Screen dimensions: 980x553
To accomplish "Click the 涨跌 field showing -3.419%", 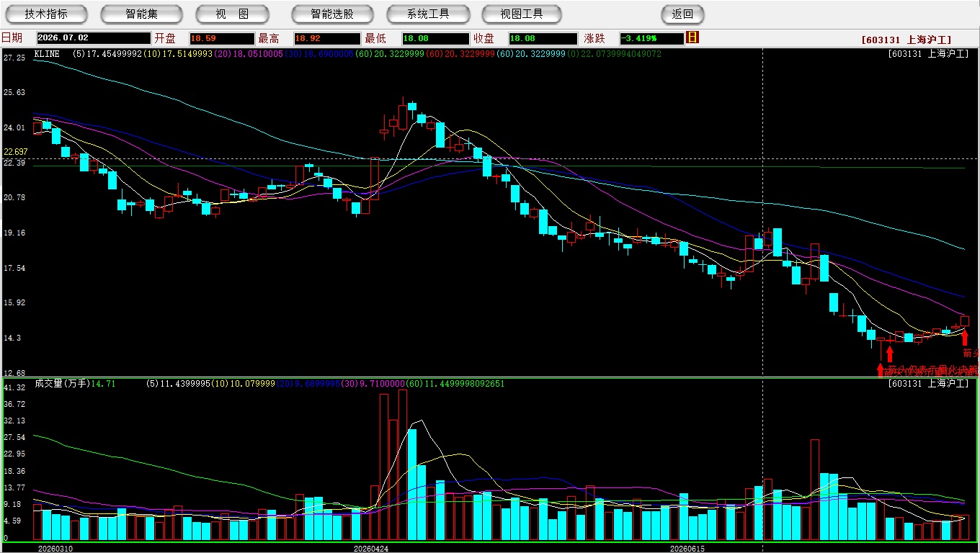I will [x=652, y=38].
